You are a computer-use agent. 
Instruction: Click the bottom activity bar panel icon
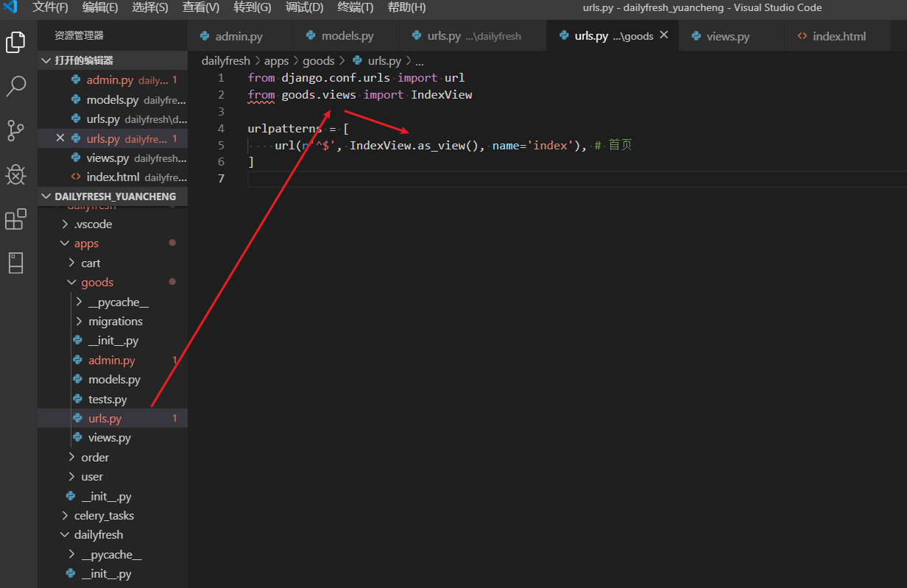pyautogui.click(x=15, y=263)
